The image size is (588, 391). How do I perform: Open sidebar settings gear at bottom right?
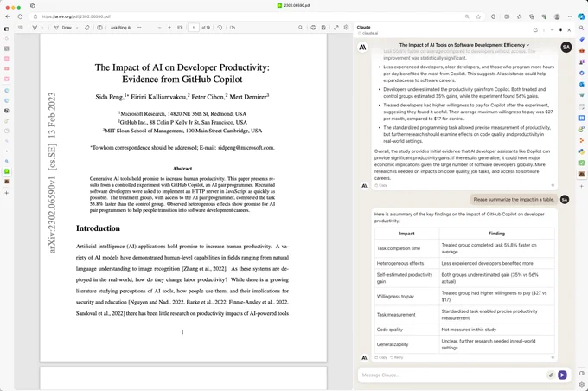(582, 384)
